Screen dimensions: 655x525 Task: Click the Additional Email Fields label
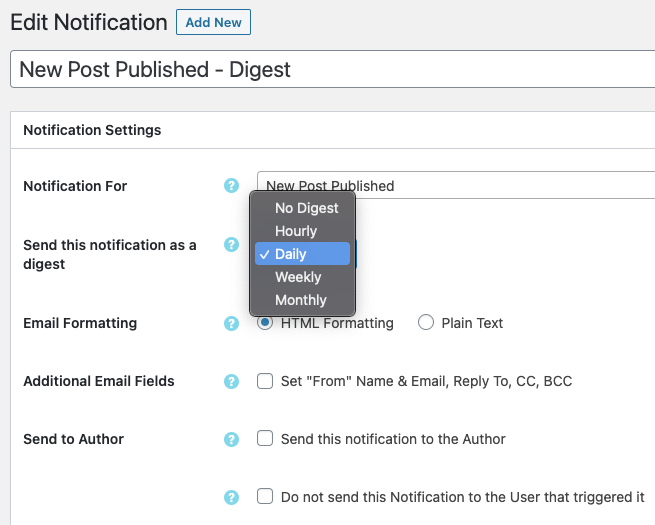coord(99,381)
